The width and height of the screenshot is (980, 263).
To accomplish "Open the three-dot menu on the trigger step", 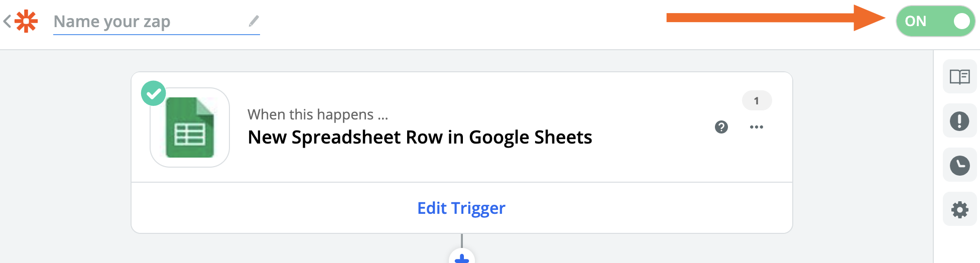I will click(x=756, y=127).
